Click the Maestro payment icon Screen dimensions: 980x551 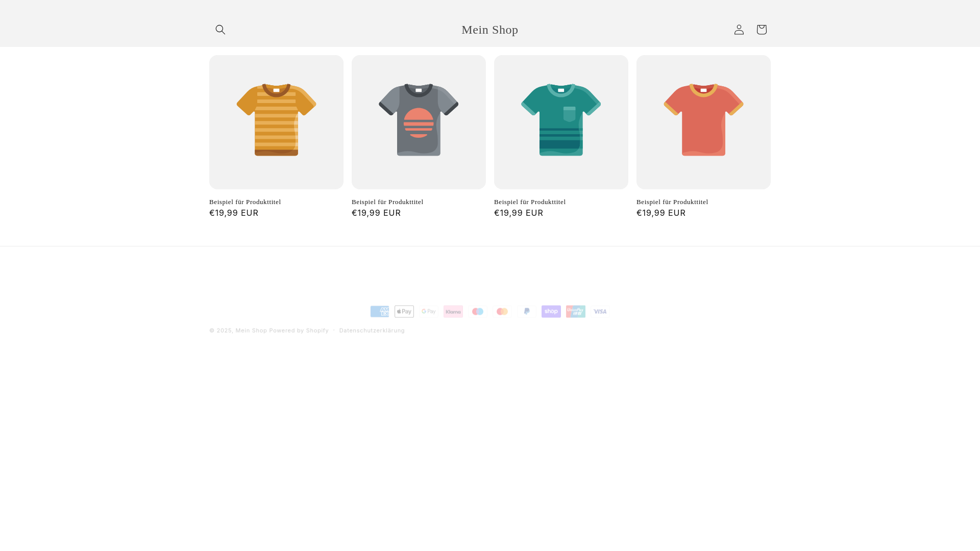478,311
